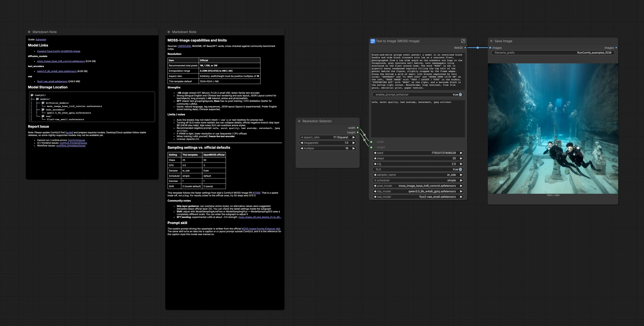
Task: Increase megapixels with its right arrow
Action: coord(353,143)
